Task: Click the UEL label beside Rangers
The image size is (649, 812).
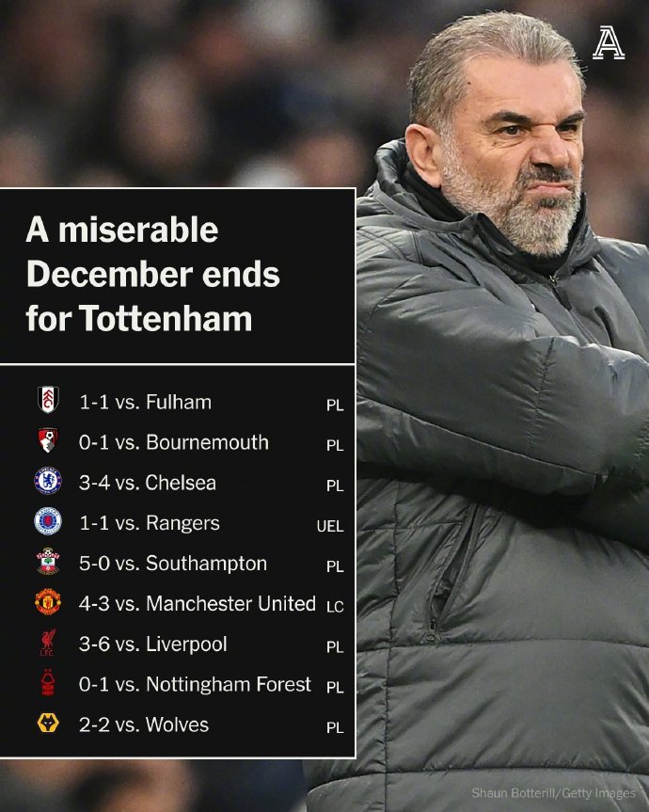Action: 330,527
